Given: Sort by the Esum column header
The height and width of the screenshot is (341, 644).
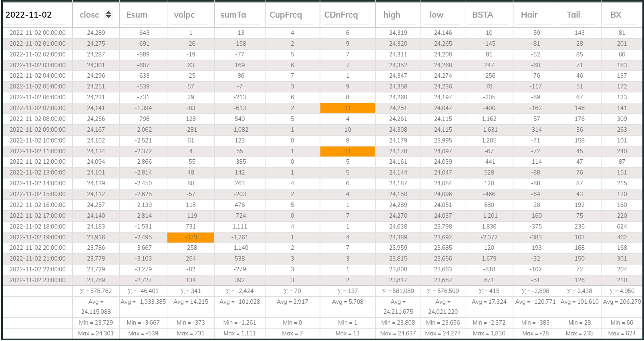Looking at the screenshot, I should 137,15.
